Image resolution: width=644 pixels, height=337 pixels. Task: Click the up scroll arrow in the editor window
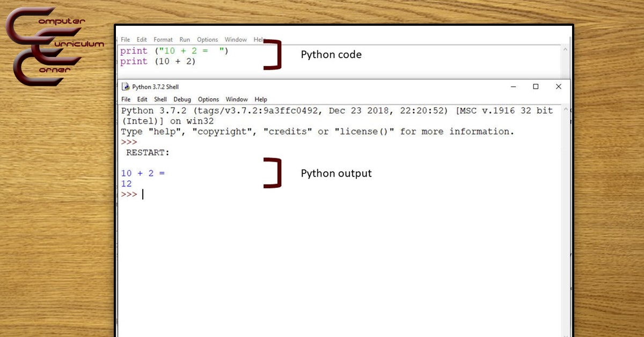point(565,48)
